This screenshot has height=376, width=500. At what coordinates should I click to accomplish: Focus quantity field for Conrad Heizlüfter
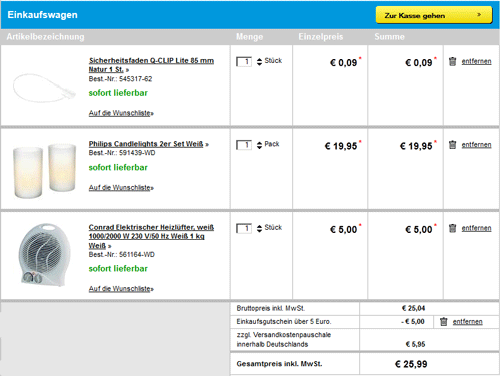(x=244, y=228)
